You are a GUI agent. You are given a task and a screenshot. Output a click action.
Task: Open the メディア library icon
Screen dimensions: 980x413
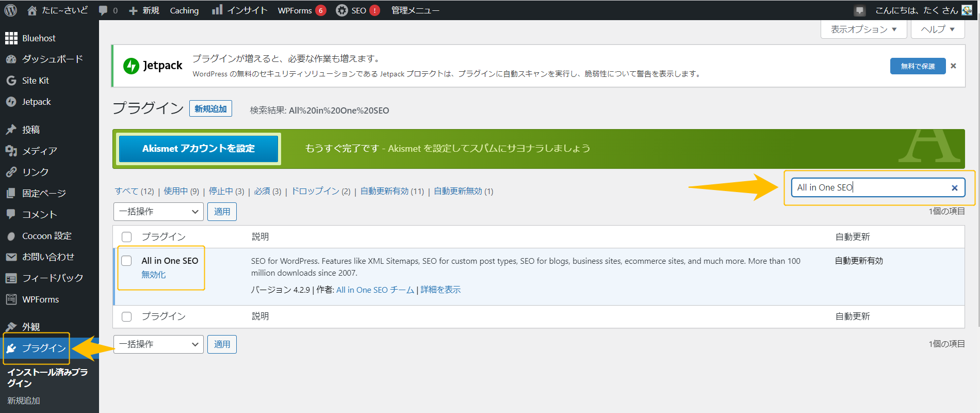point(11,151)
